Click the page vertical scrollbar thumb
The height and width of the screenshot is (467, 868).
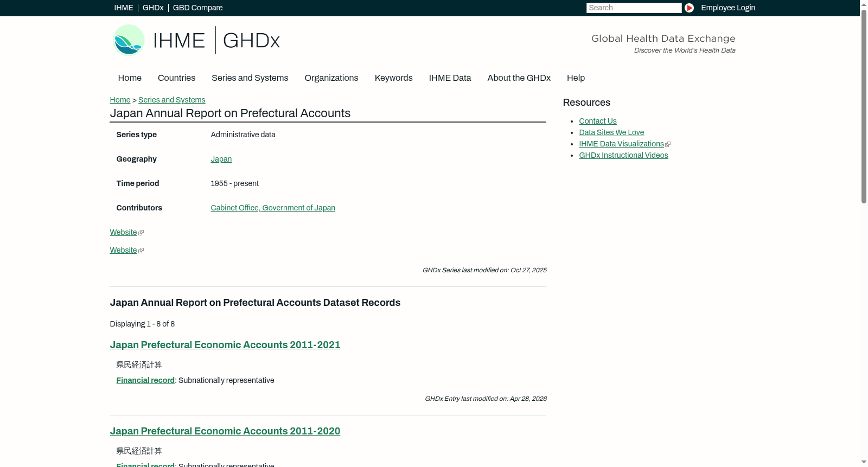[x=864, y=106]
